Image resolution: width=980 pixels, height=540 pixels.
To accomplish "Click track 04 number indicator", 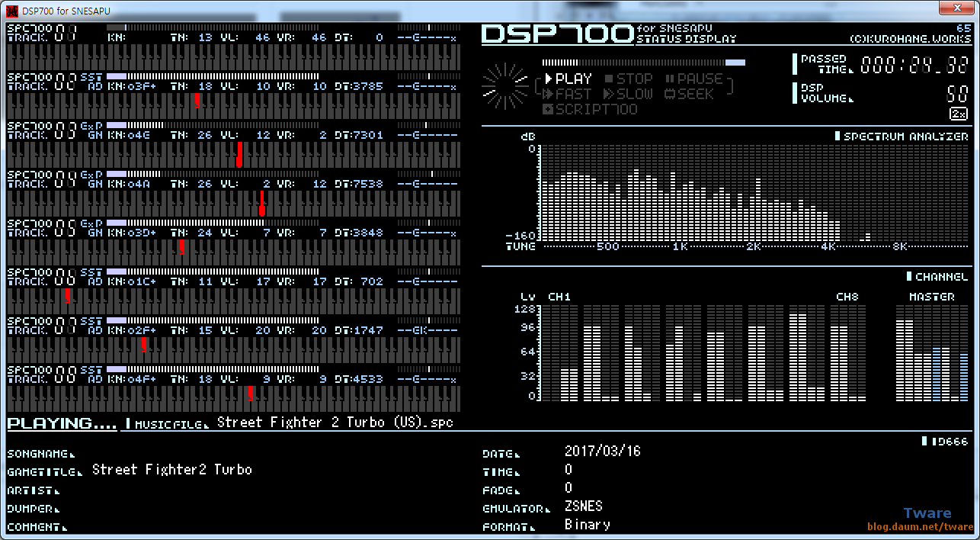I will coord(66,179).
